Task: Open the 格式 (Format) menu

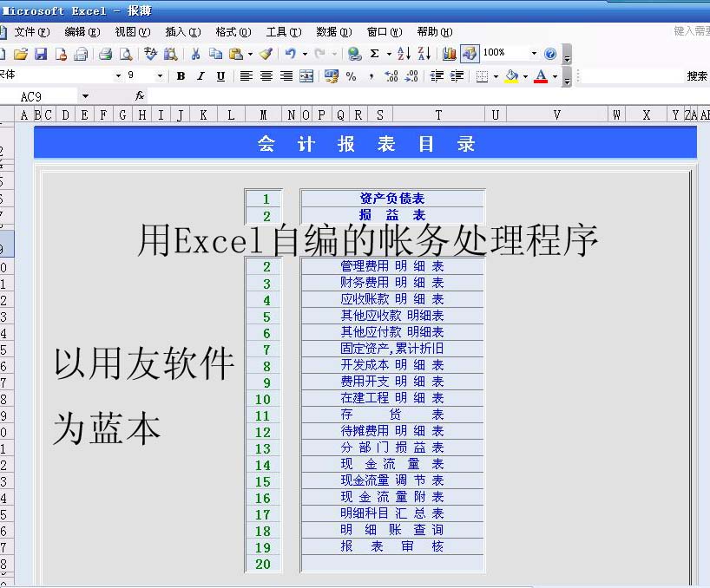Action: [233, 32]
